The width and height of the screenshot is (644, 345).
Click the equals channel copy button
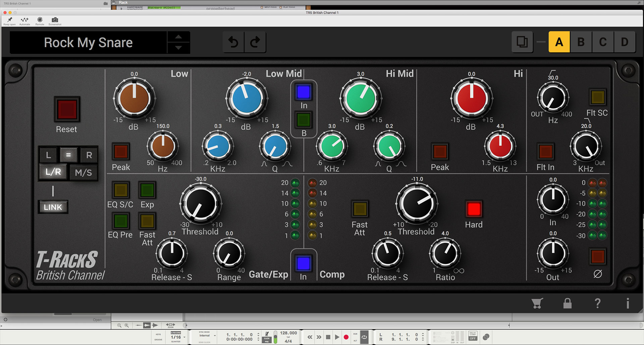pyautogui.click(x=68, y=155)
